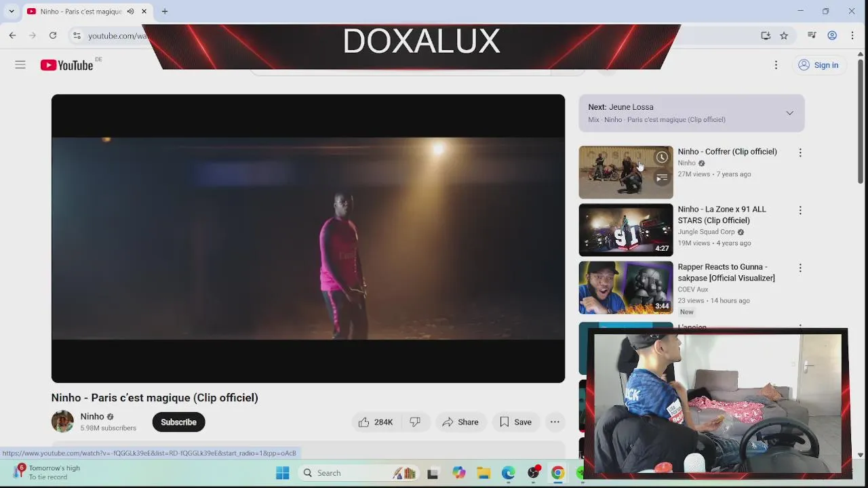Viewport: 868px width, 488px height.
Task: Open options for the Coffrer video
Action: point(800,153)
